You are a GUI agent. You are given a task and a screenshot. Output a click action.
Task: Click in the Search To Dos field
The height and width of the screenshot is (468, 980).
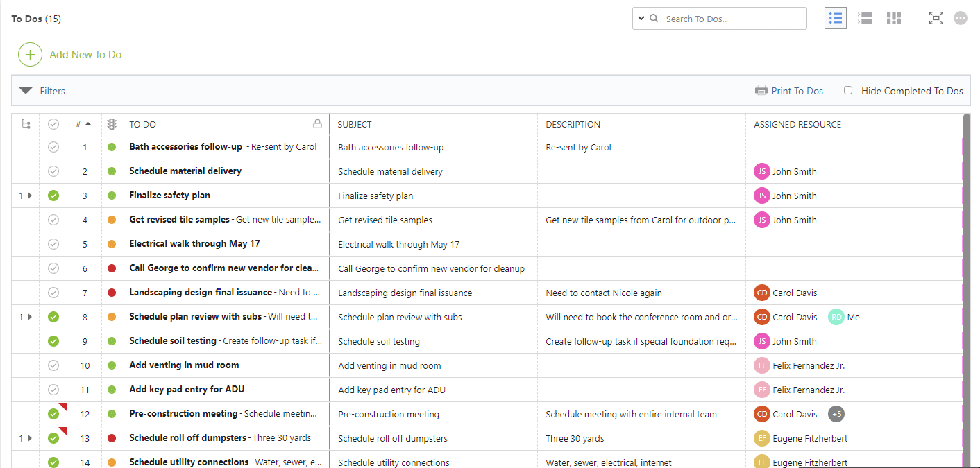pos(732,19)
